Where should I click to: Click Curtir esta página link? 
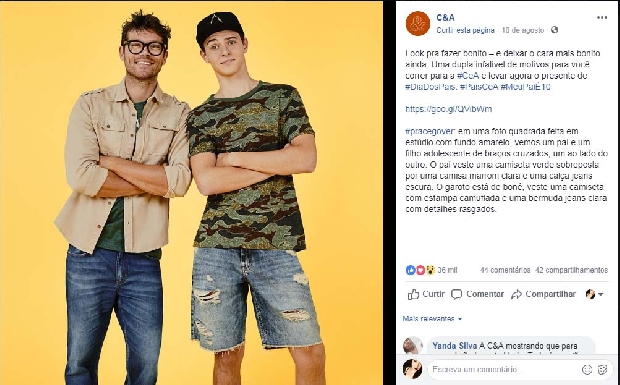click(x=465, y=30)
